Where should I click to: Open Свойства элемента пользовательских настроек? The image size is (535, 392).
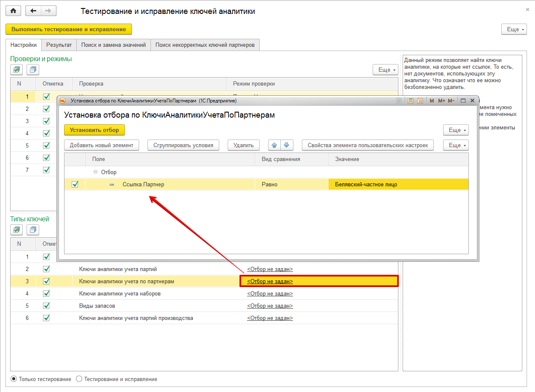(368, 145)
